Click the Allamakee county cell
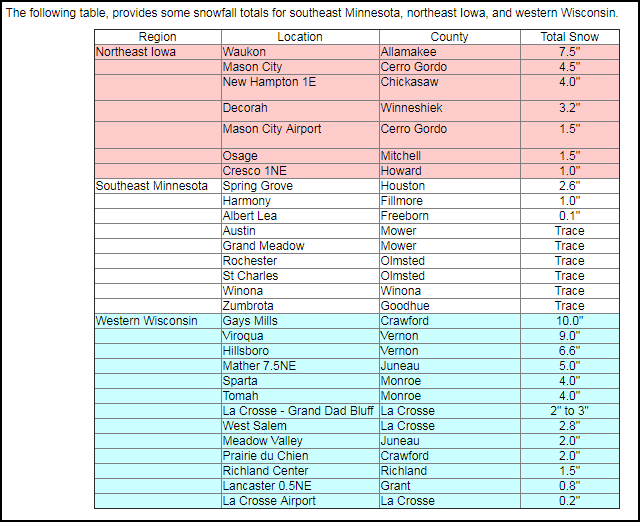Screen dimensions: 640x522 coord(449,52)
